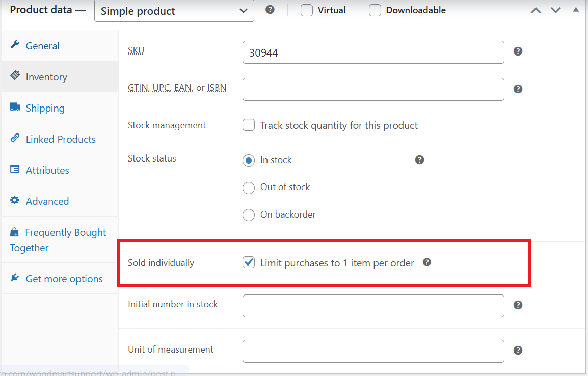Move Product data panel down with arrow
Viewport: 588px width, 376px height.
coord(556,10)
